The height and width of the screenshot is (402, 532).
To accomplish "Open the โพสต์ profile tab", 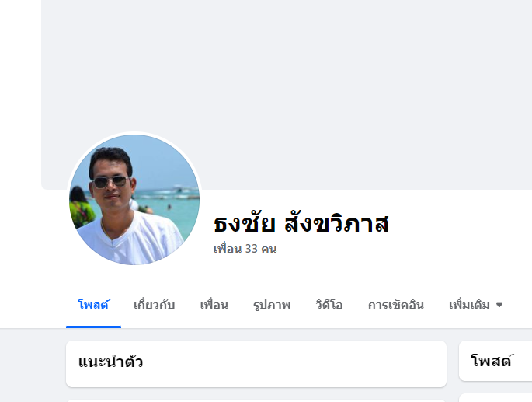I will (93, 305).
